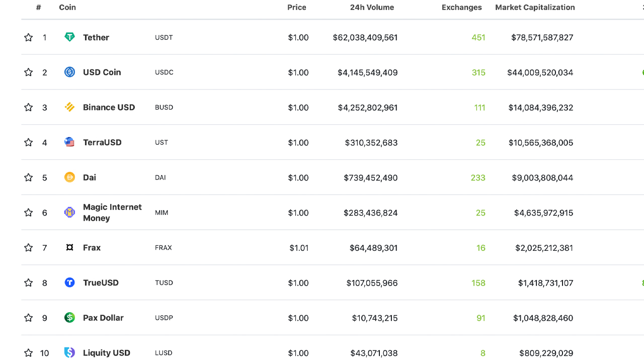Viewport: 644px width, 362px height.
Task: Add Frax to favorites via star
Action: click(x=28, y=247)
